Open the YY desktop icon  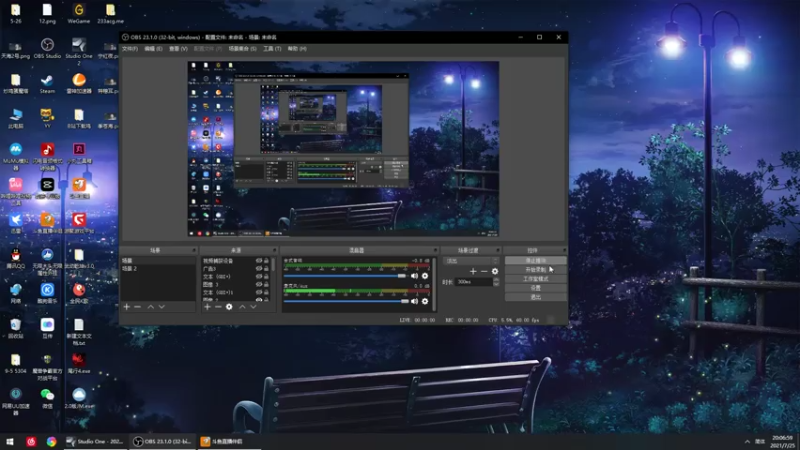click(47, 118)
